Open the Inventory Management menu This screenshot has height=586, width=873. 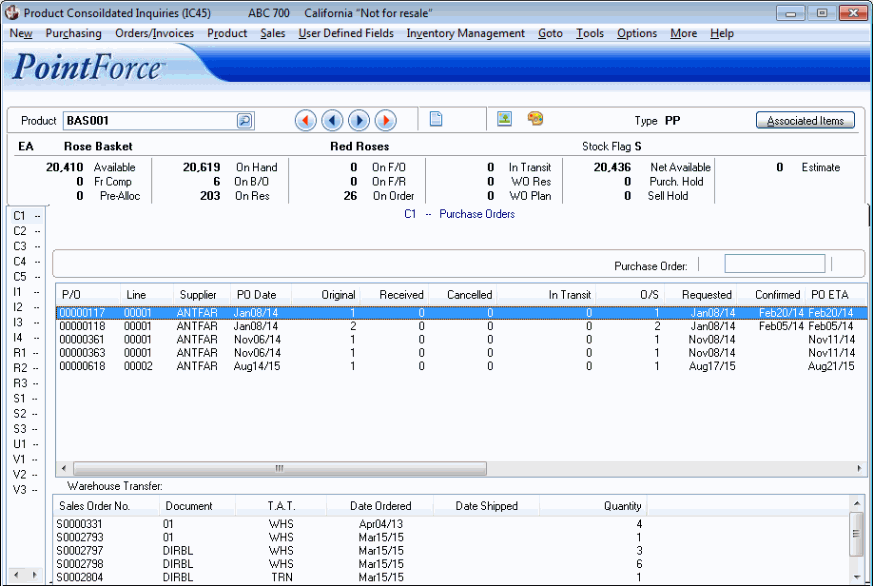(465, 33)
